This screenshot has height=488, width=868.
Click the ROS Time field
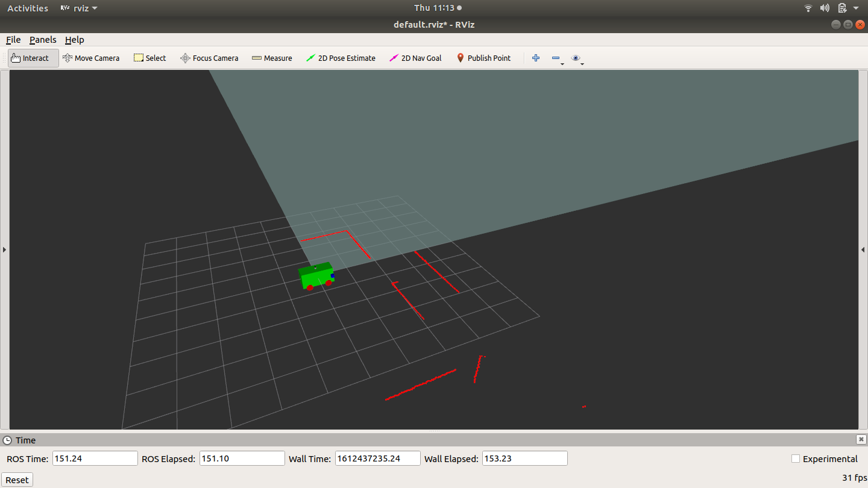[x=95, y=458]
